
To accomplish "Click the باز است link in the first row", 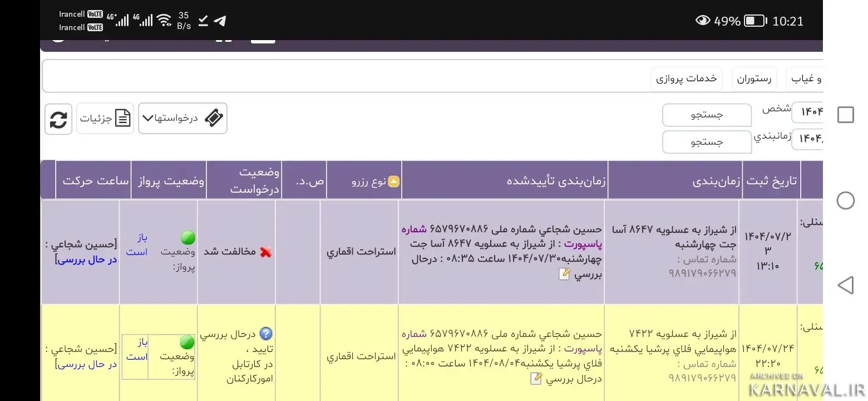I will pyautogui.click(x=137, y=245).
